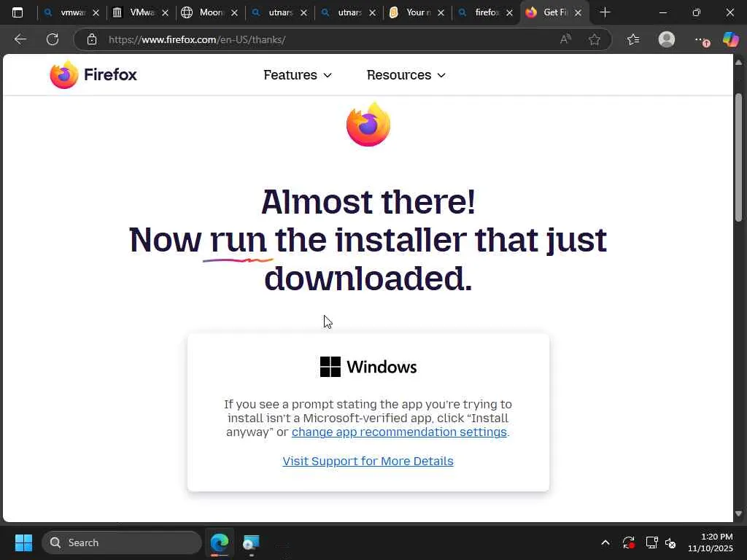Open the Favorites list icon
The height and width of the screenshot is (560, 747).
(x=633, y=39)
